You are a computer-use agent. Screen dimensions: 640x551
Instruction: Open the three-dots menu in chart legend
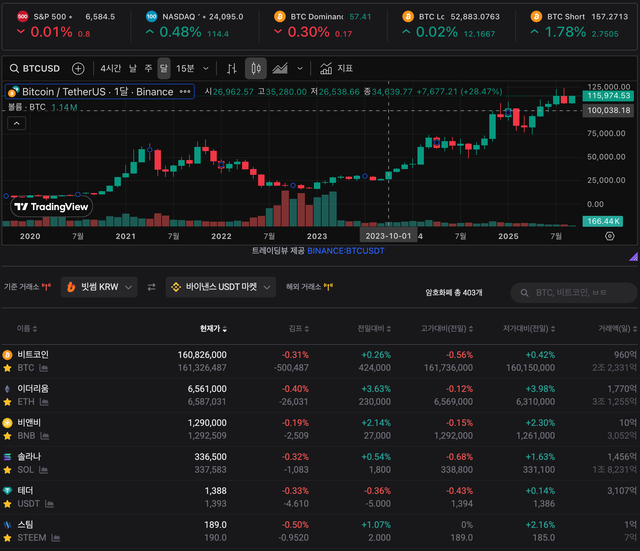(x=185, y=91)
